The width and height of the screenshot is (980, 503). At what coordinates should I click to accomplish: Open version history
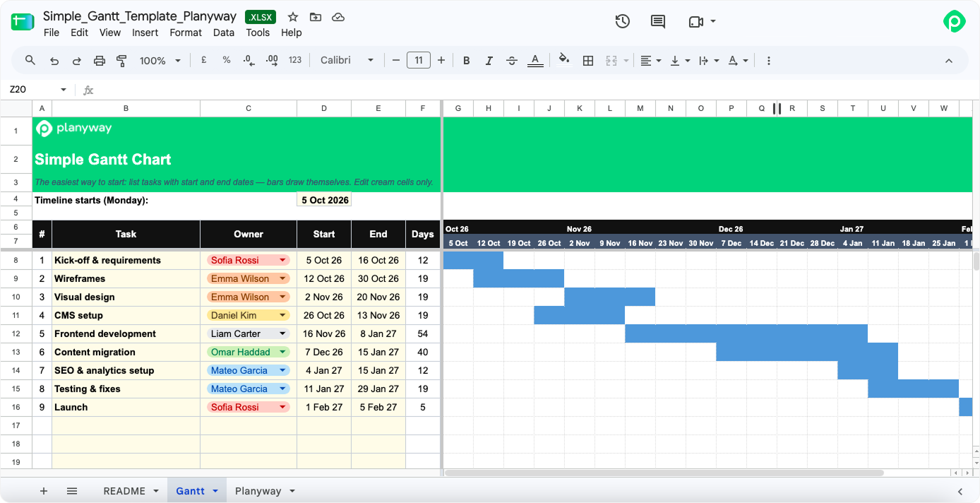tap(622, 21)
